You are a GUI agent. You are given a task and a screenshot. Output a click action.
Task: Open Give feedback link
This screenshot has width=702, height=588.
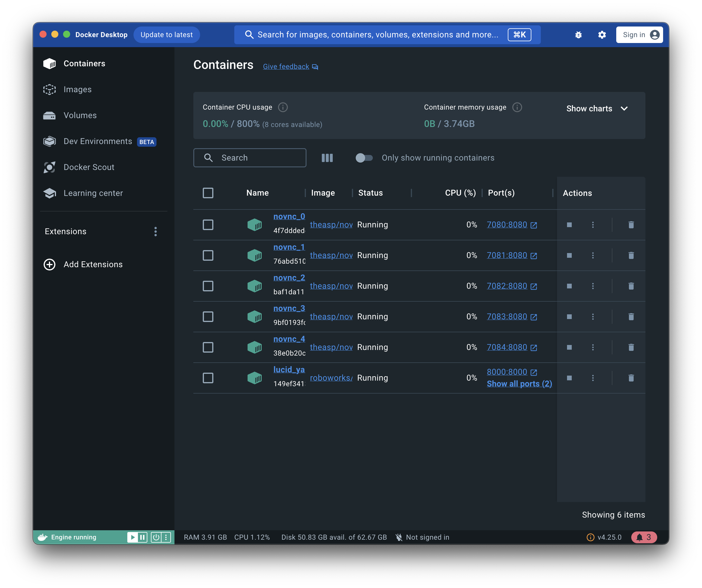tap(290, 67)
